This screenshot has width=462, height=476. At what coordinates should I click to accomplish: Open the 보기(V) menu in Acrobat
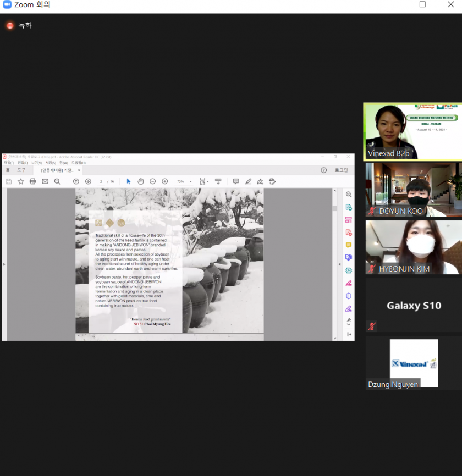point(36,163)
